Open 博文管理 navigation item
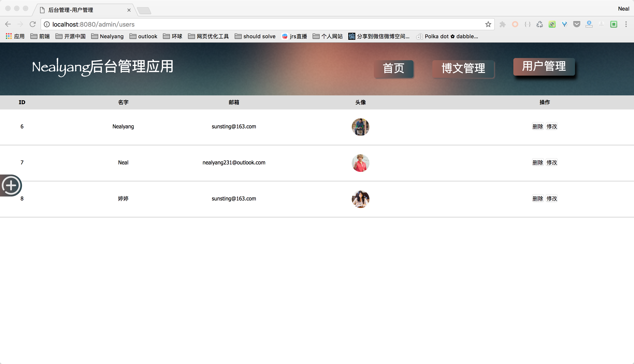This screenshot has width=634, height=364. pos(463,69)
